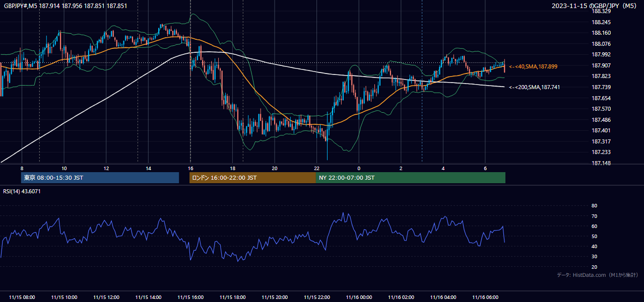644x302 pixels.
Task: Click price level 187.401 on axis
Action: (601, 130)
